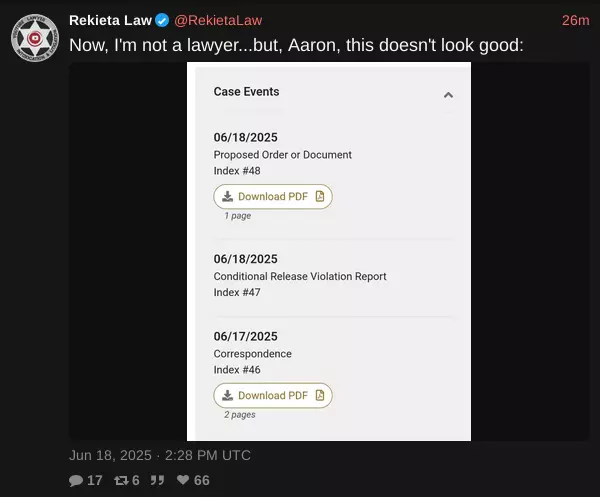Open the embedded Case Events screenshot image

(x=329, y=251)
